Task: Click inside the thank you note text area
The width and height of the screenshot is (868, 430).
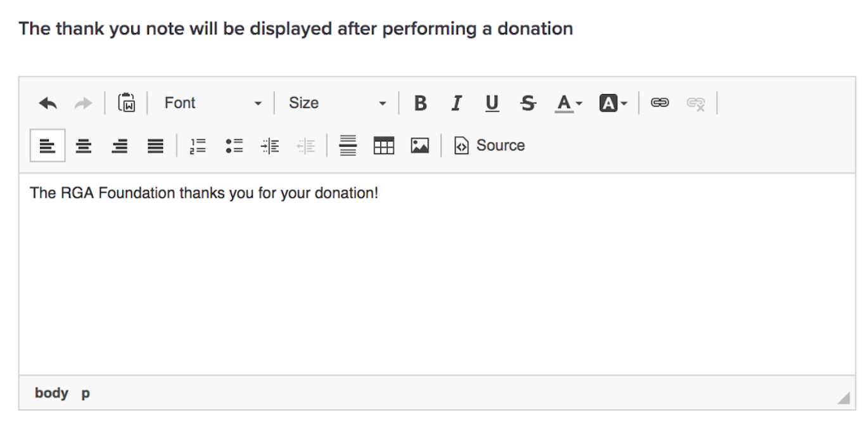Action: pos(437,274)
